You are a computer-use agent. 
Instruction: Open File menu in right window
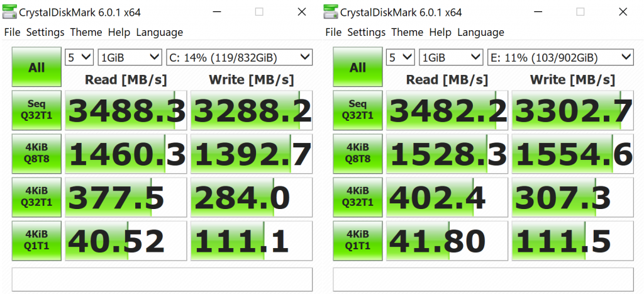[333, 32]
